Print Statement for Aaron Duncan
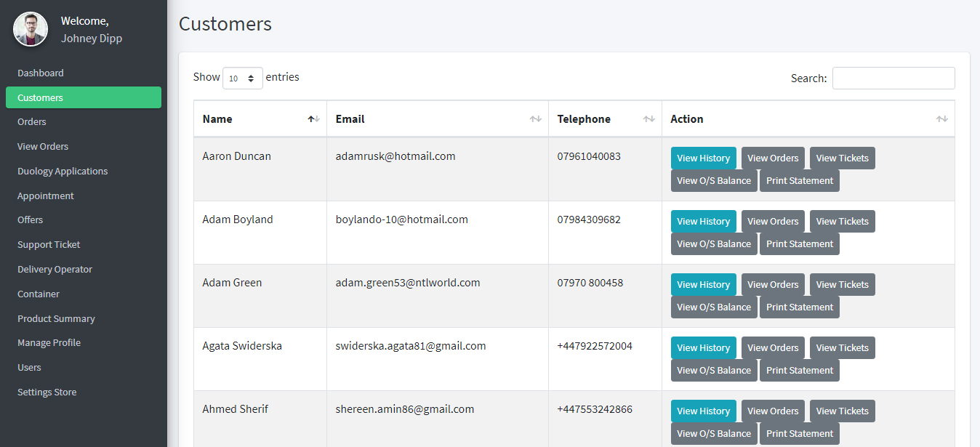This screenshot has width=980, height=447. pyautogui.click(x=800, y=180)
